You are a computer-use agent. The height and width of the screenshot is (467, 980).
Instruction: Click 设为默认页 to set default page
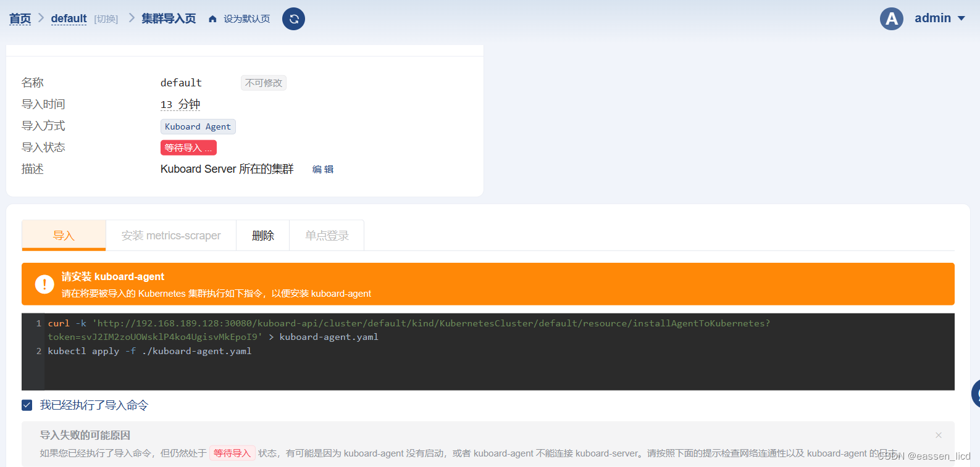click(247, 19)
